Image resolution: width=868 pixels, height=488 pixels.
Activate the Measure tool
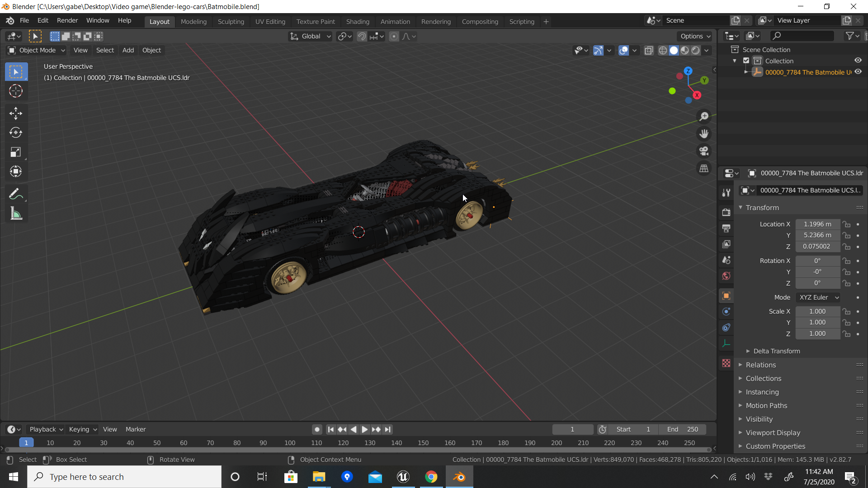[x=16, y=213]
